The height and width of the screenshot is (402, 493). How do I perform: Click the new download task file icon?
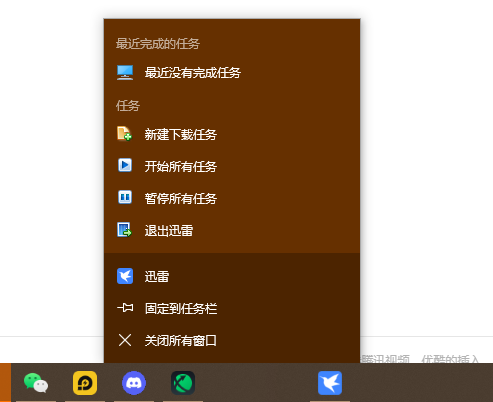[125, 134]
